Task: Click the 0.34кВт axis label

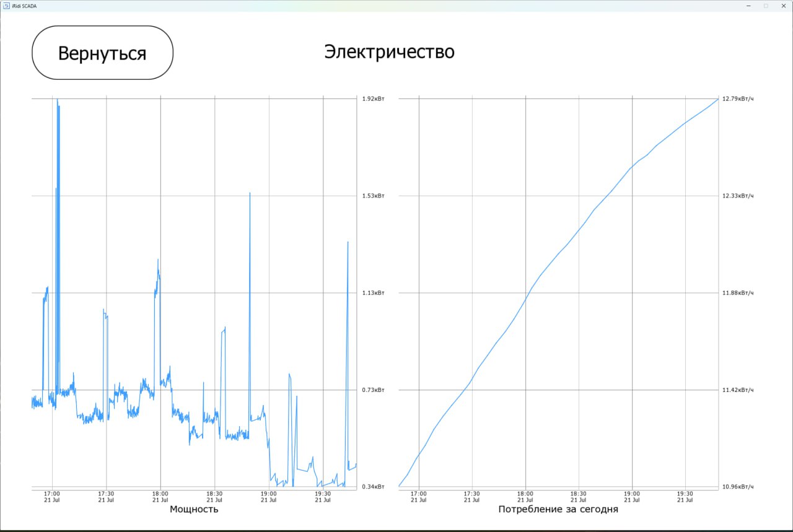Action: pos(373,487)
